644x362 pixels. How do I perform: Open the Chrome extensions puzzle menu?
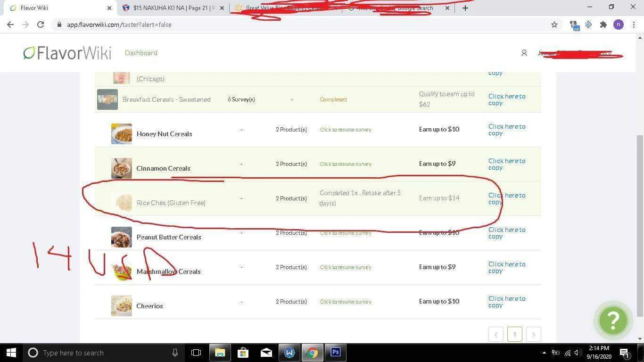603,25
